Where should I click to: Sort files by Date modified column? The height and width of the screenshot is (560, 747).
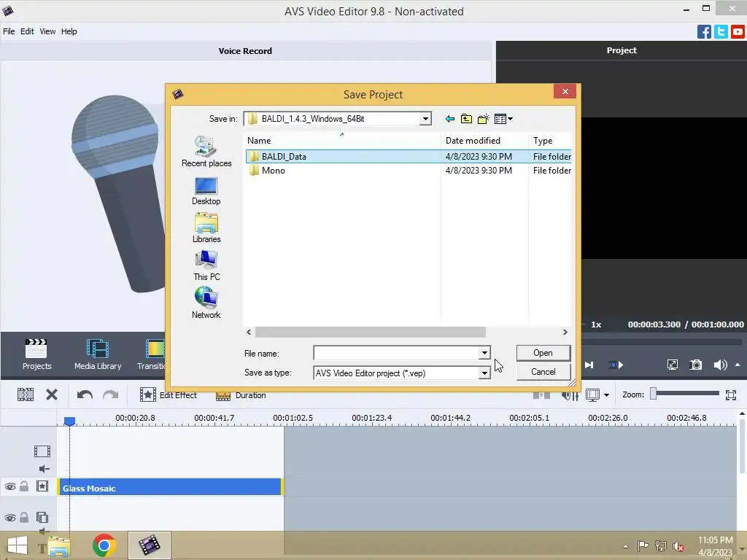[x=484, y=141]
